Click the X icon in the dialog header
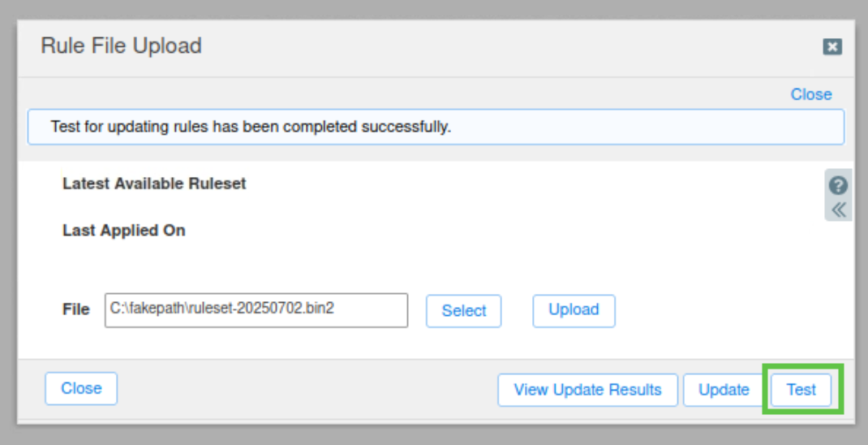The width and height of the screenshot is (868, 445). pyautogui.click(x=832, y=47)
